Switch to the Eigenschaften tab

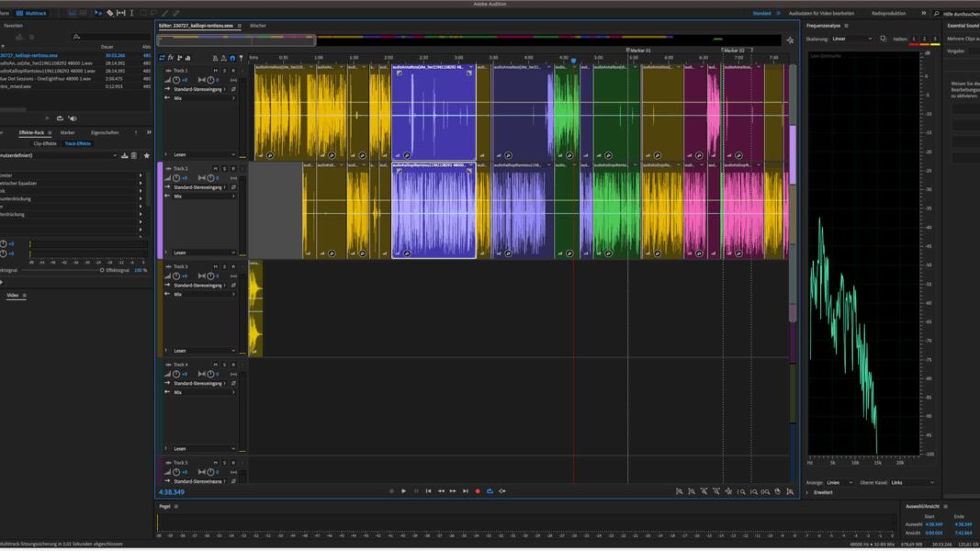coord(105,132)
